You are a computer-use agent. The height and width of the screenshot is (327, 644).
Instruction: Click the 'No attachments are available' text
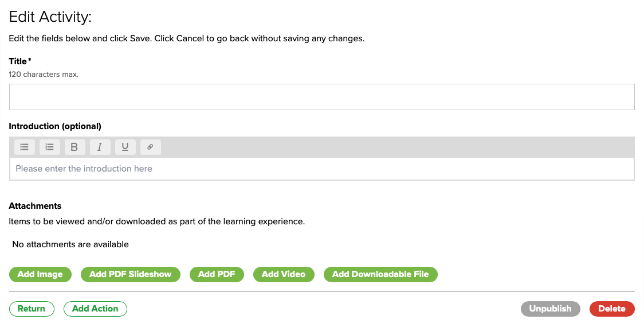pyautogui.click(x=70, y=244)
